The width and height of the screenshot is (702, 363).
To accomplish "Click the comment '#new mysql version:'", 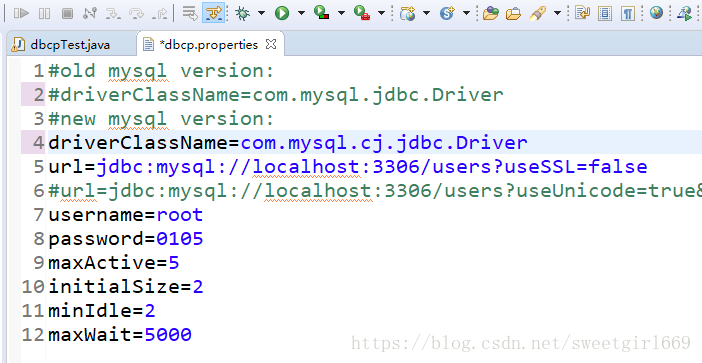I will pos(161,119).
